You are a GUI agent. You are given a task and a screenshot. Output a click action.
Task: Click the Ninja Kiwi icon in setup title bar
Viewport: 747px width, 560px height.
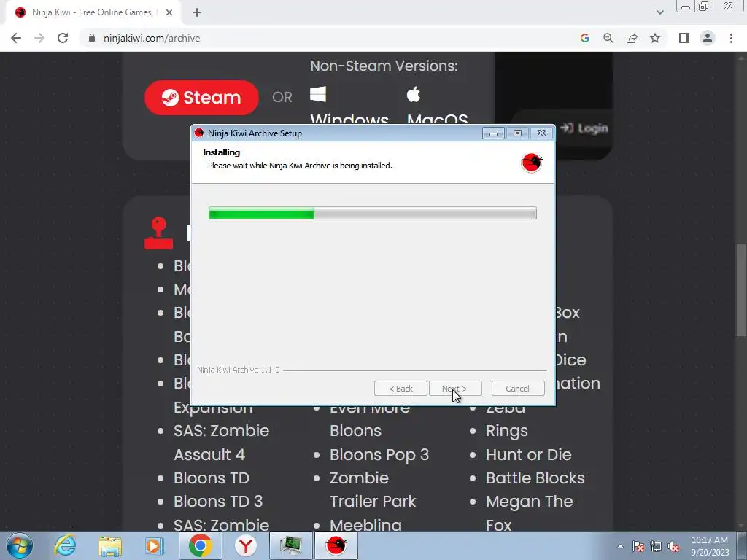(199, 133)
